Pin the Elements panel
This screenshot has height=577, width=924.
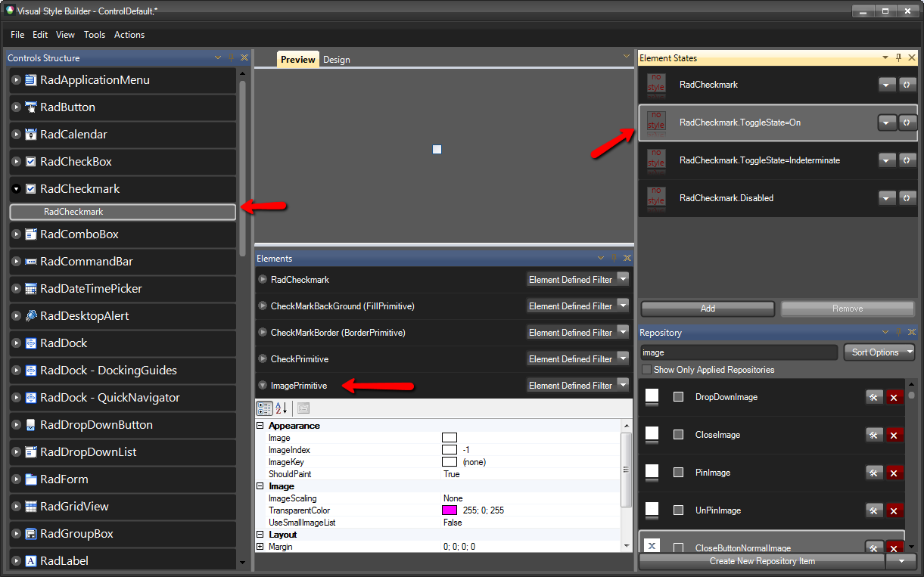point(614,258)
